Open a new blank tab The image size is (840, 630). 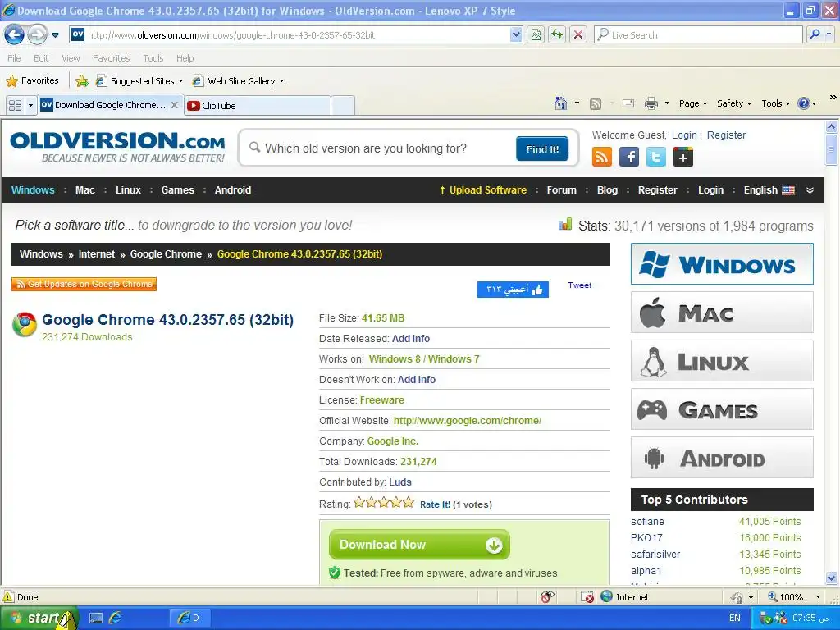pos(343,106)
